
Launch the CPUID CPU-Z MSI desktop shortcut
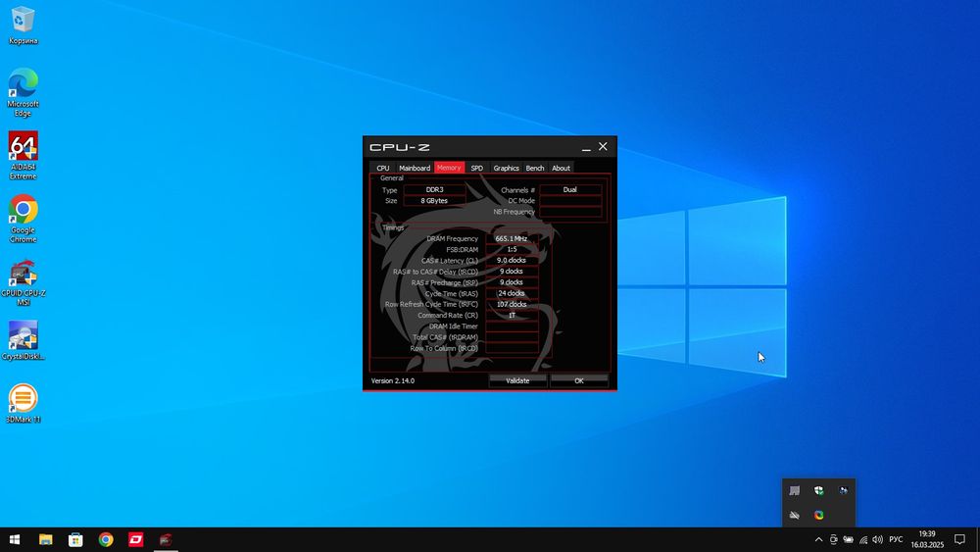coord(24,282)
